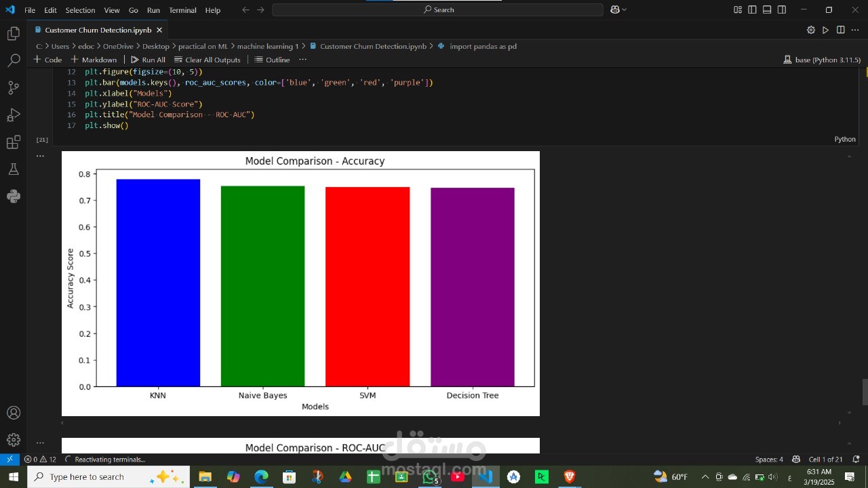Add a new Code cell
This screenshot has height=488, width=868.
[x=47, y=60]
